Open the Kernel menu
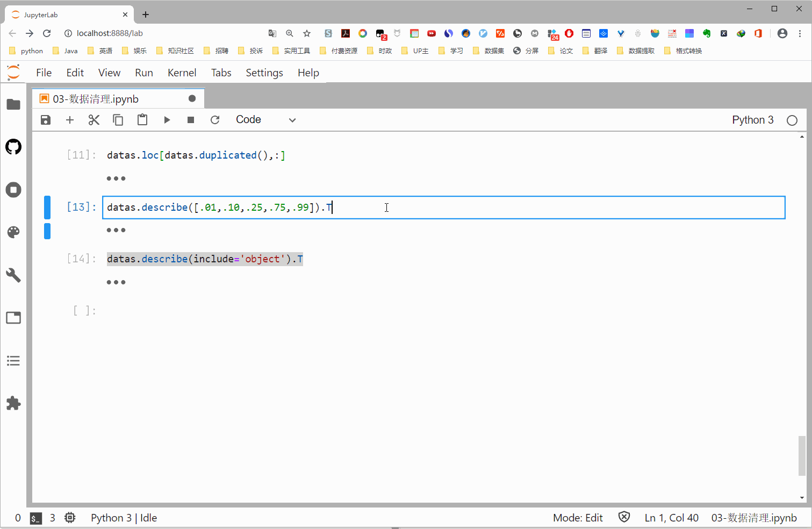This screenshot has height=529, width=812. [182, 73]
